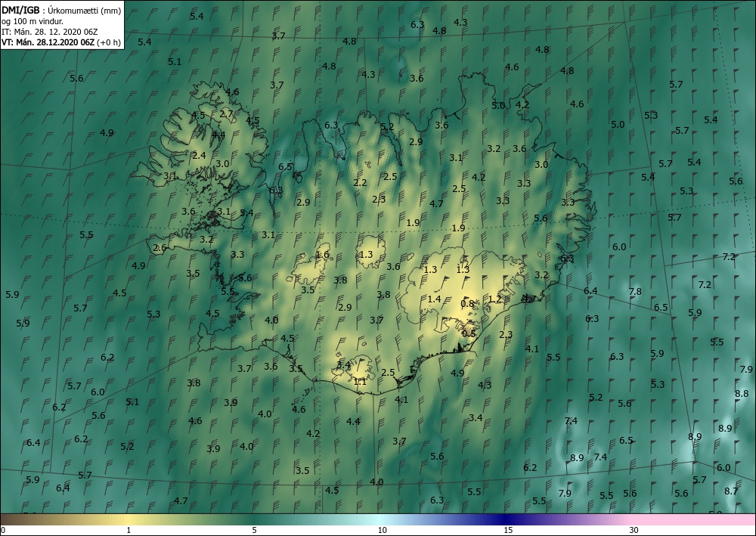Image resolution: width=756 pixels, height=536 pixels.
Task: Click the 'DMI/IGB : Úrkomumætti (mm)' title line
Action: point(61,10)
